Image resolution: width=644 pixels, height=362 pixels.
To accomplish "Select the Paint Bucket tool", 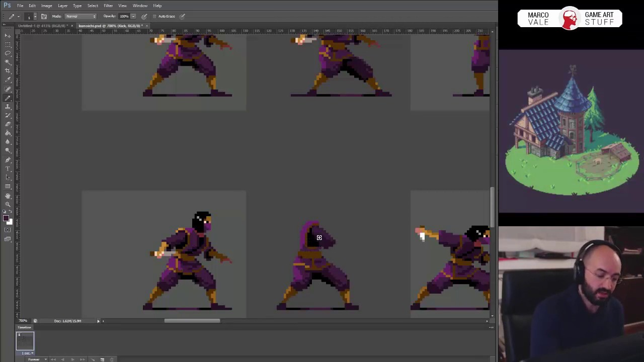I will click(x=8, y=133).
